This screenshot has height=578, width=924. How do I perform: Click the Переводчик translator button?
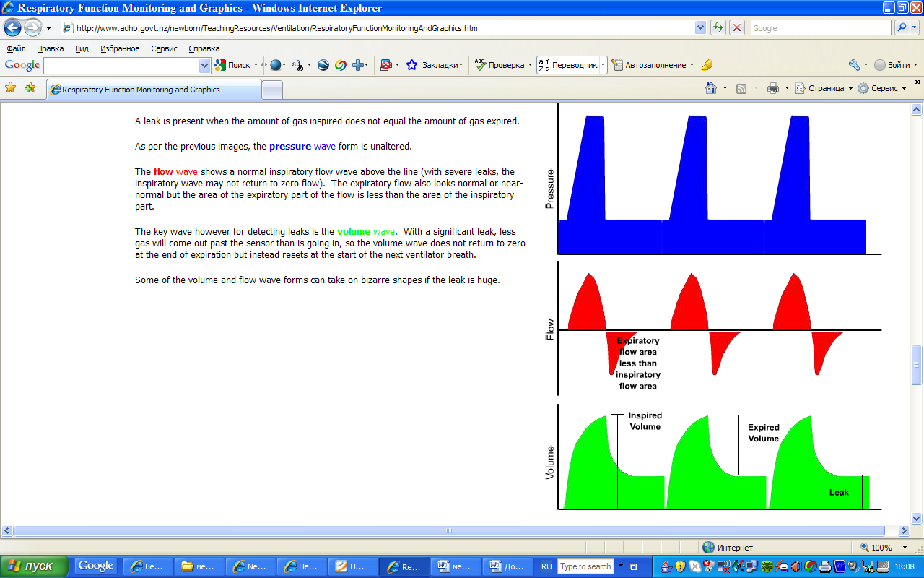[x=568, y=65]
